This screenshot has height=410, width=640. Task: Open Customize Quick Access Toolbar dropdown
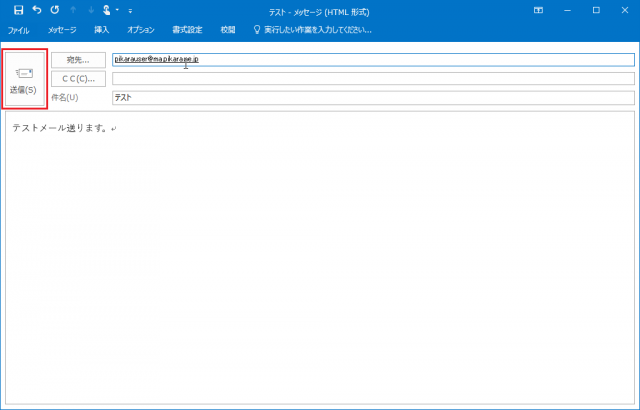click(x=130, y=10)
